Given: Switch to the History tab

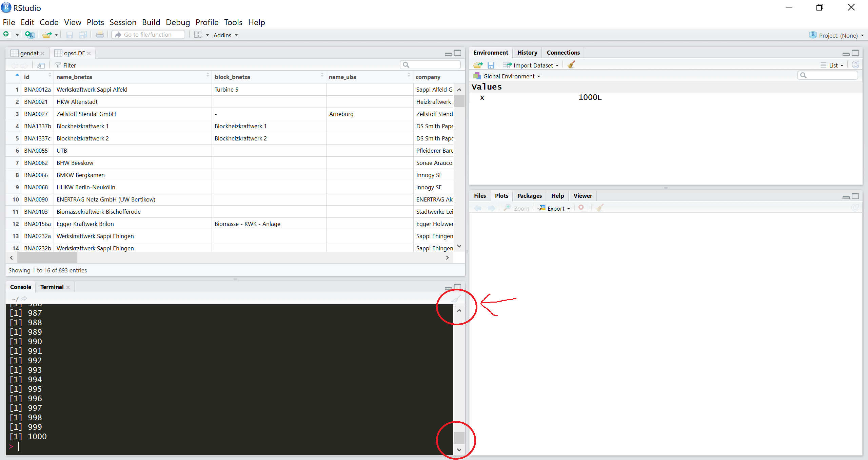Looking at the screenshot, I should pos(527,52).
